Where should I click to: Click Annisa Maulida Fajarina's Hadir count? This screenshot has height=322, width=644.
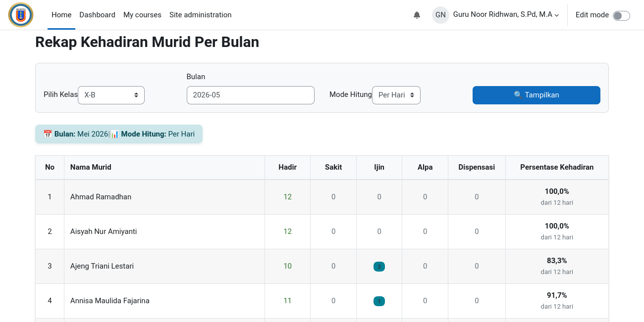[x=287, y=301]
